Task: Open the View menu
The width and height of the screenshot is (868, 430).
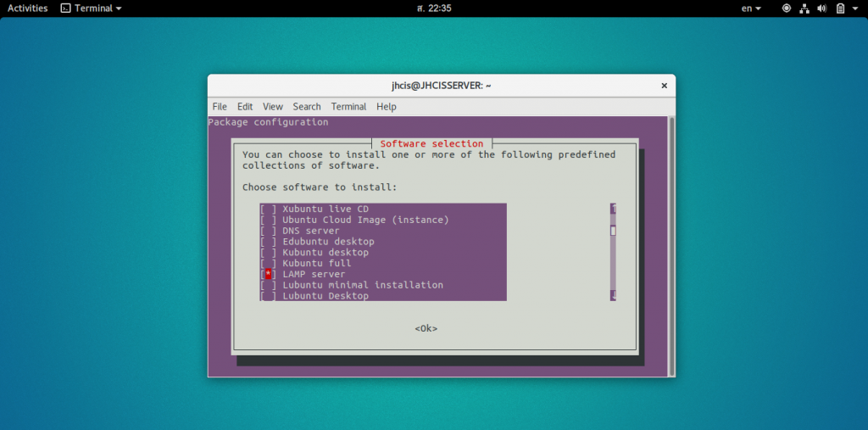Action: coord(273,106)
